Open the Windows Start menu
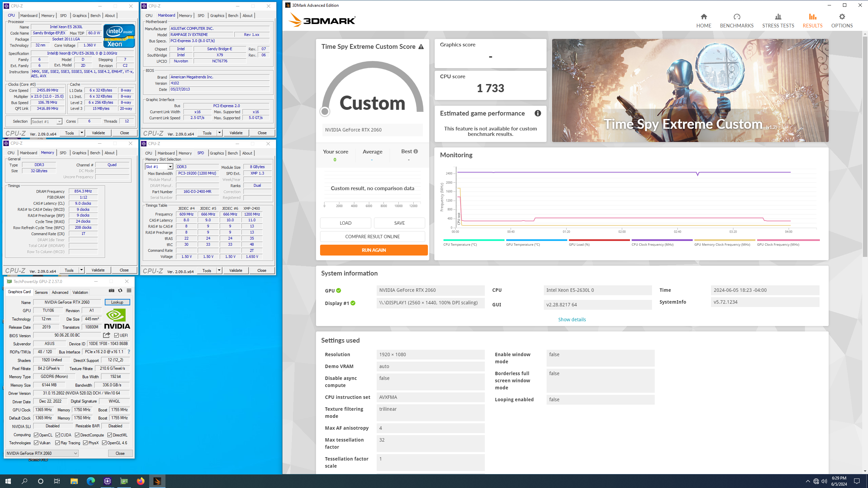 click(x=8, y=481)
